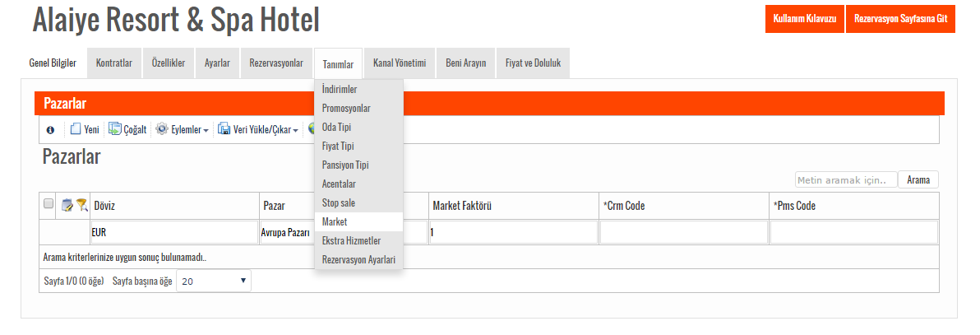Screen dimensions: 980x335
Task: Open the Rezervasyonlar tab
Action: point(276,63)
